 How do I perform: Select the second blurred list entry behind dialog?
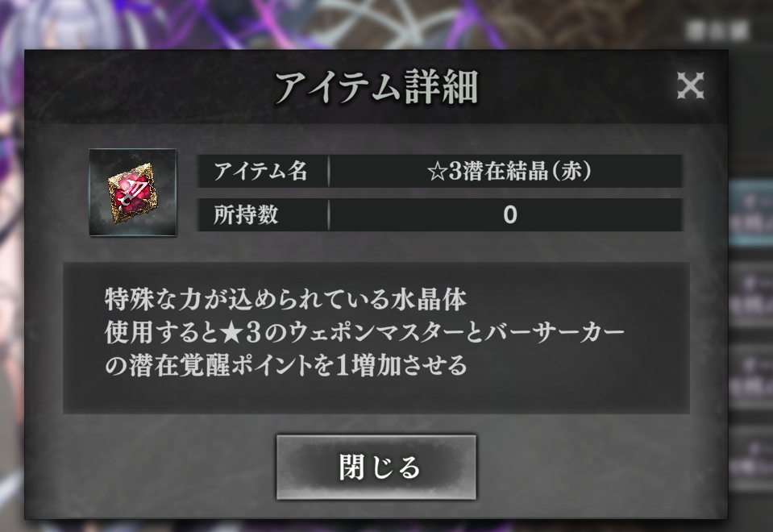pos(750,295)
